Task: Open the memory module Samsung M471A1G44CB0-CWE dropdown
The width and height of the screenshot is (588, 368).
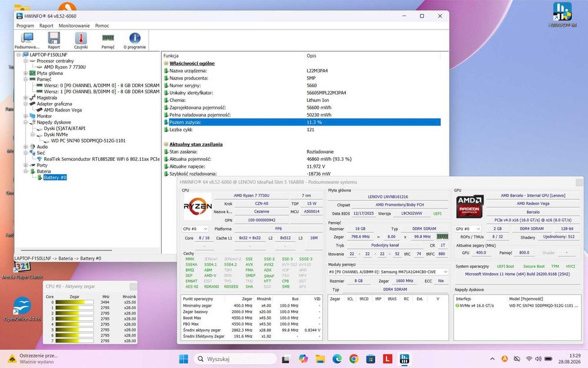Action: pos(388,271)
